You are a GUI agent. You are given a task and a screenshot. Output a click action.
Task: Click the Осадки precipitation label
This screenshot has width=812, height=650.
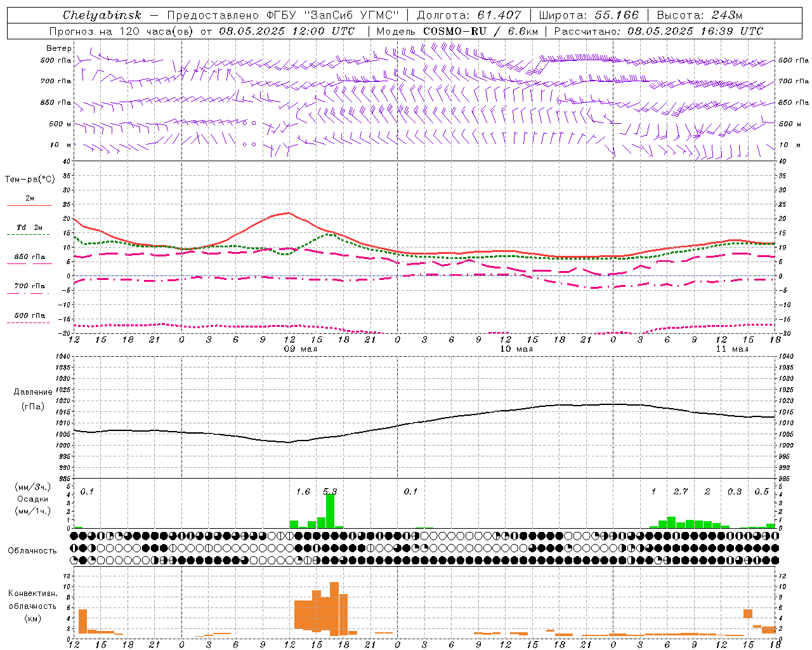32,499
